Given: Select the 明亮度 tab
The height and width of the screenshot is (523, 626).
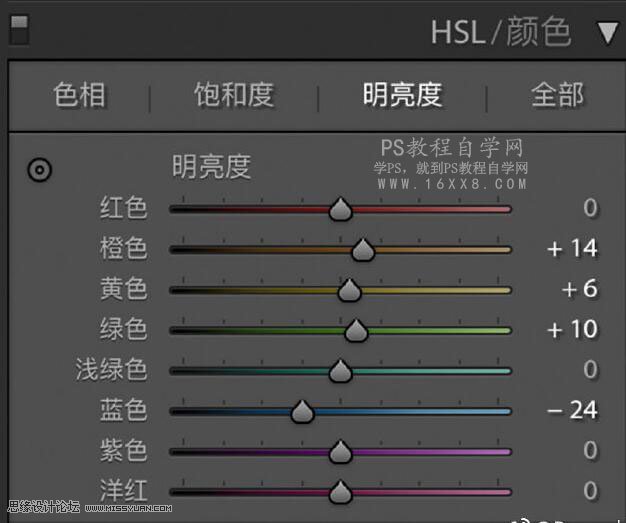Looking at the screenshot, I should pyautogui.click(x=402, y=95).
